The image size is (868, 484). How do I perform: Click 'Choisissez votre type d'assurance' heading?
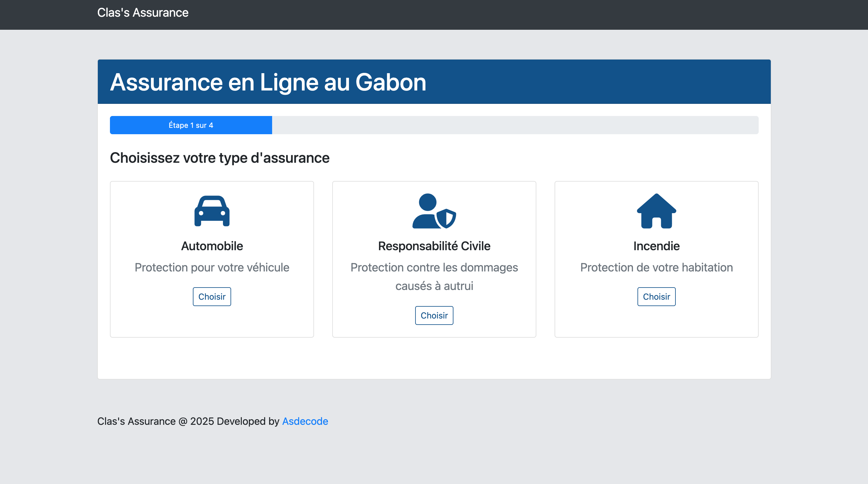coord(219,158)
